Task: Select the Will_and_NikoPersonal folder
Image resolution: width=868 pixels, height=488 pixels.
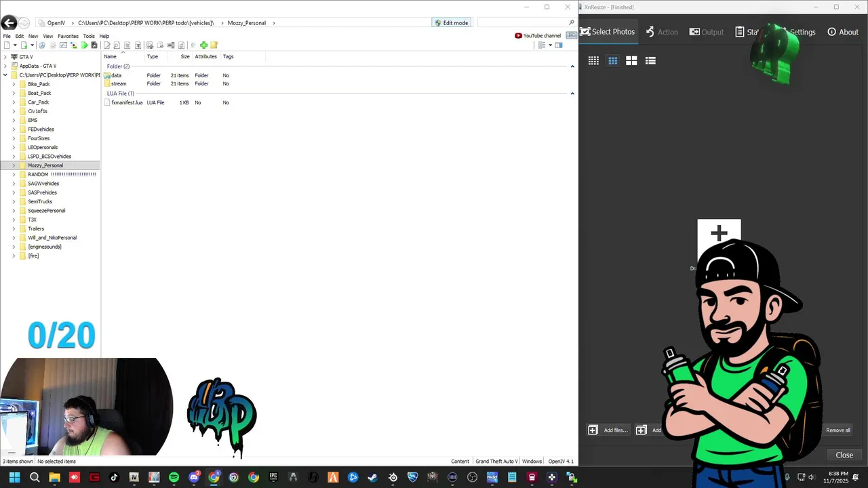Action: pos(52,238)
